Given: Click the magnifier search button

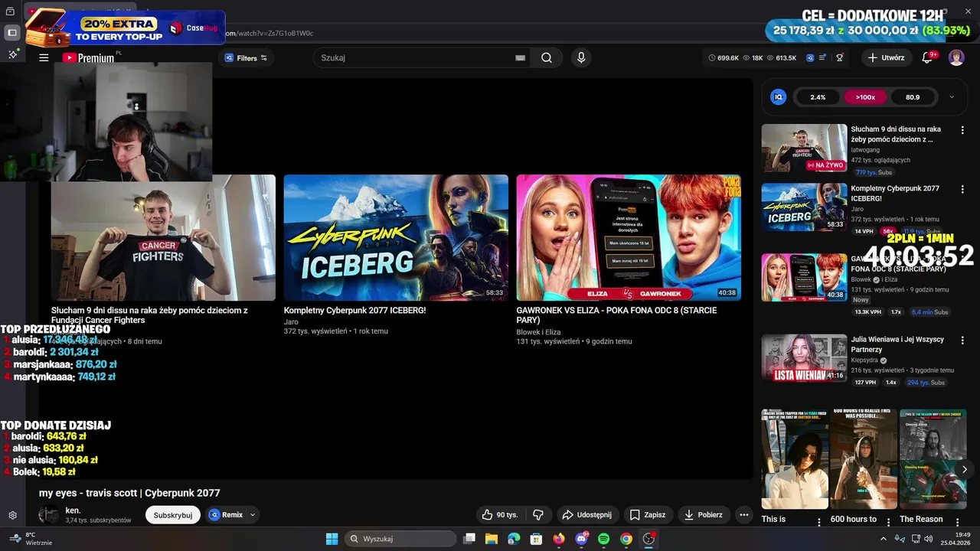Looking at the screenshot, I should [x=547, y=57].
